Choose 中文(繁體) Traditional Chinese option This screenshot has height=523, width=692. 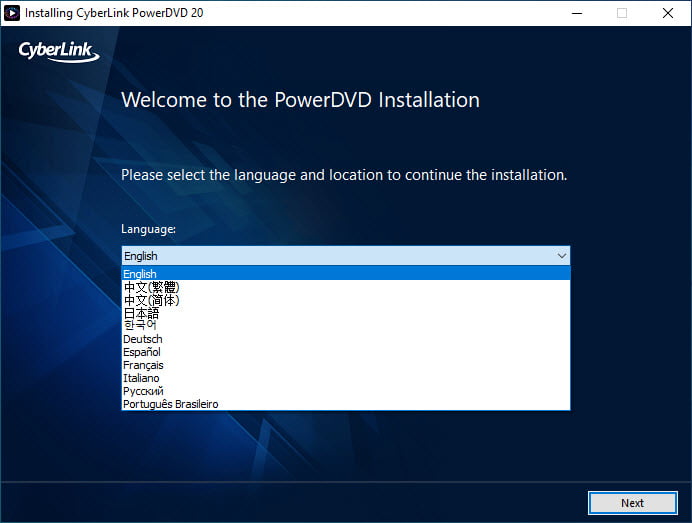pyautogui.click(x=346, y=287)
